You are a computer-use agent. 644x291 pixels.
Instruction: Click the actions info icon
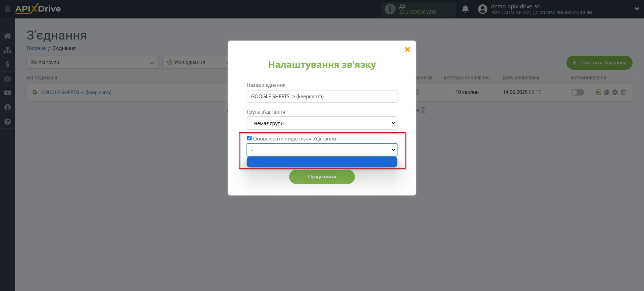390,9
